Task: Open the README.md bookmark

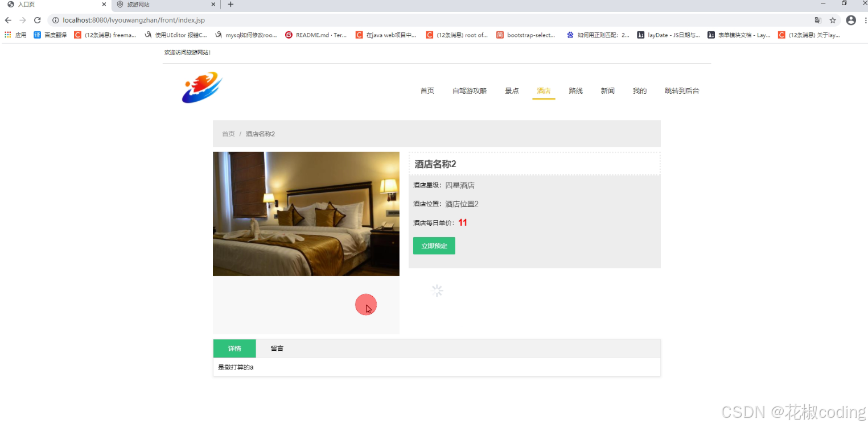Action: (316, 35)
